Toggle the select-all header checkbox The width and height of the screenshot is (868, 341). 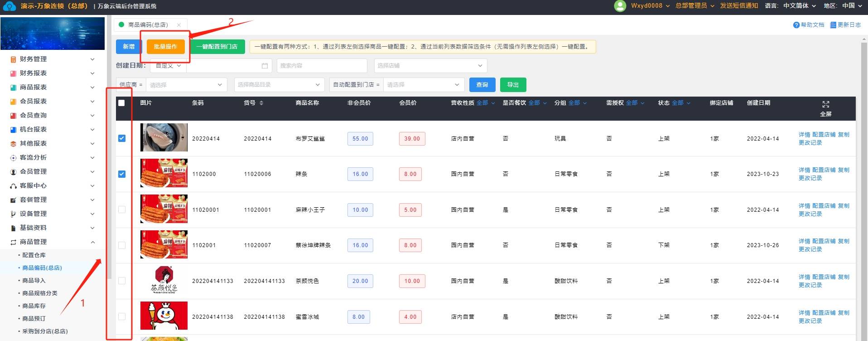(121, 103)
